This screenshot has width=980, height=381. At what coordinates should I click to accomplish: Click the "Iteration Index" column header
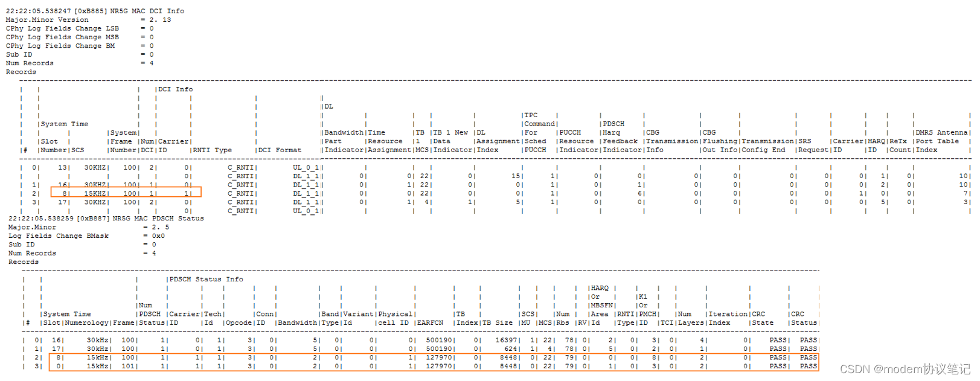tap(728, 318)
